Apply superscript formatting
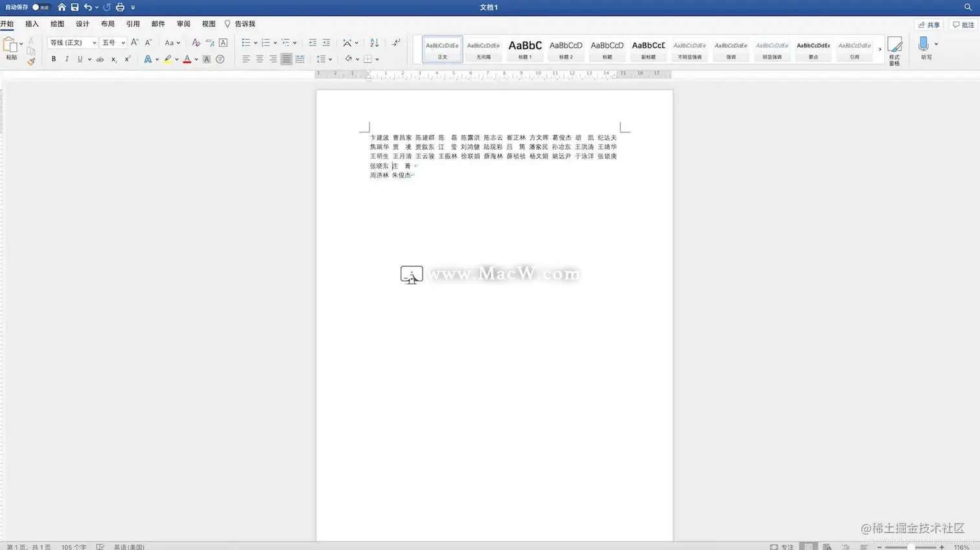This screenshot has height=550, width=980. 127,59
